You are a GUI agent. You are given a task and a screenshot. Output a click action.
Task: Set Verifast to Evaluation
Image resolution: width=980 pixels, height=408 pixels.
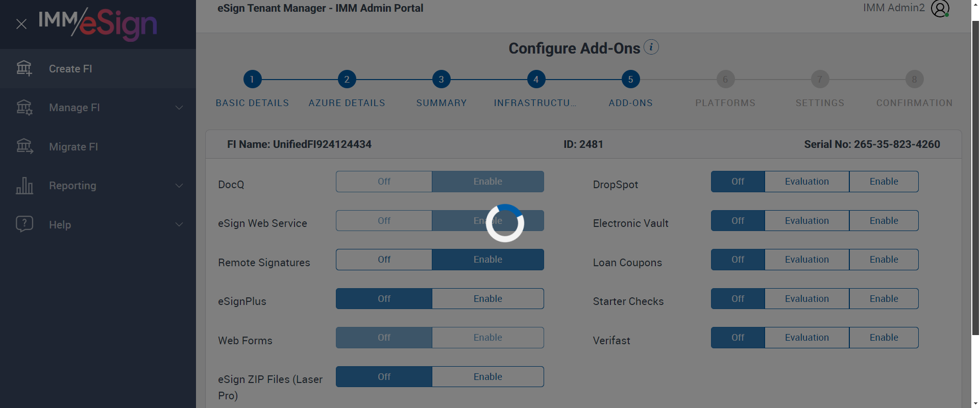pyautogui.click(x=807, y=338)
